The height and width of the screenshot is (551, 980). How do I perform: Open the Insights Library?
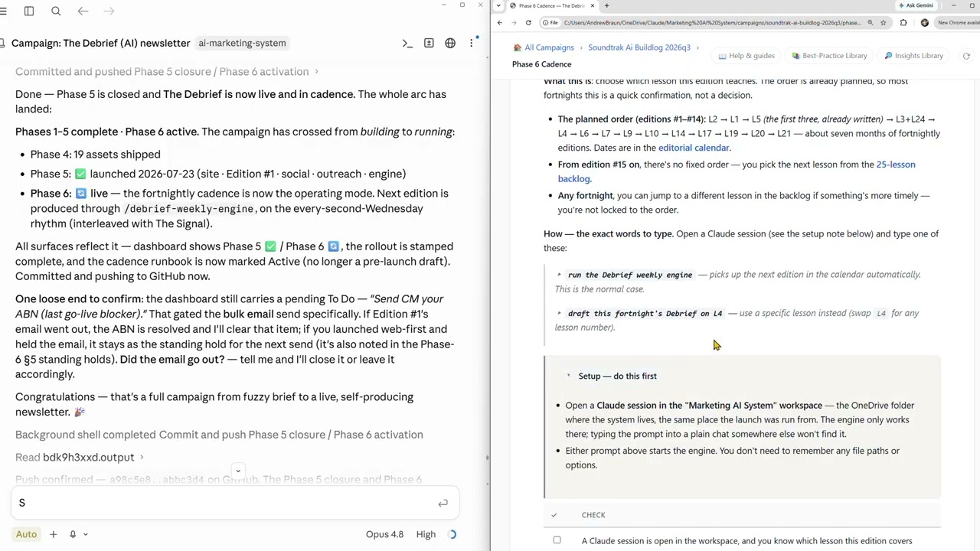tap(913, 56)
